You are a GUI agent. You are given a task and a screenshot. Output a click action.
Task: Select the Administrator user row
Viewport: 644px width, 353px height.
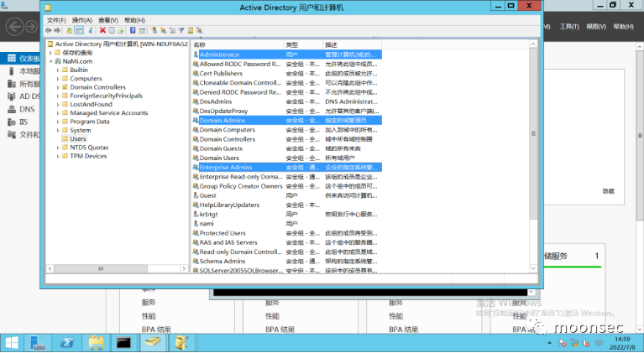click(x=286, y=55)
